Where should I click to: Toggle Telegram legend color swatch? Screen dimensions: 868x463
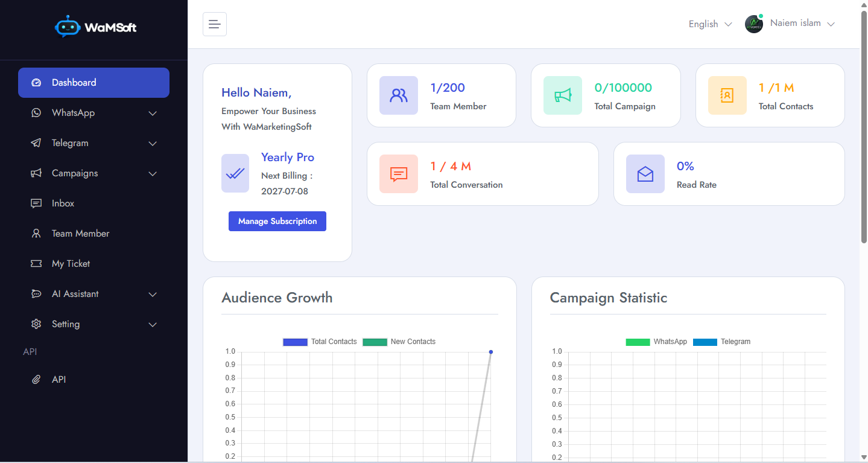pos(705,342)
